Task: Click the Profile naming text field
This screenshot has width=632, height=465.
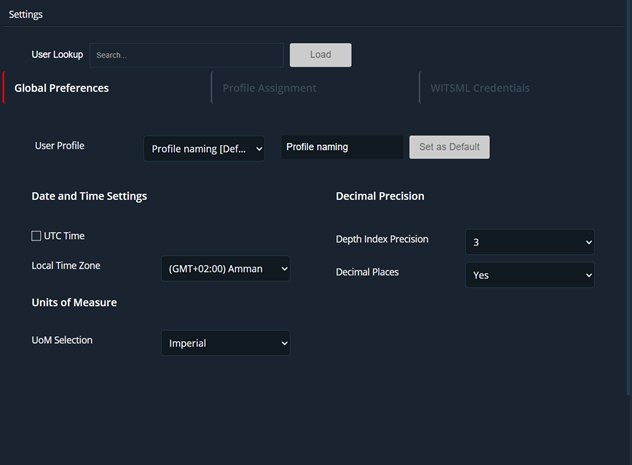Action: click(342, 147)
